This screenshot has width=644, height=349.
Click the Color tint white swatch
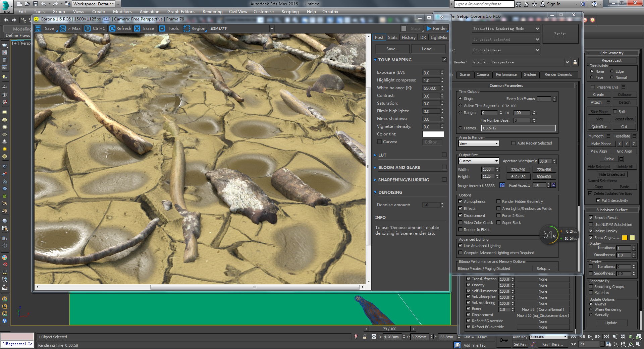point(433,134)
